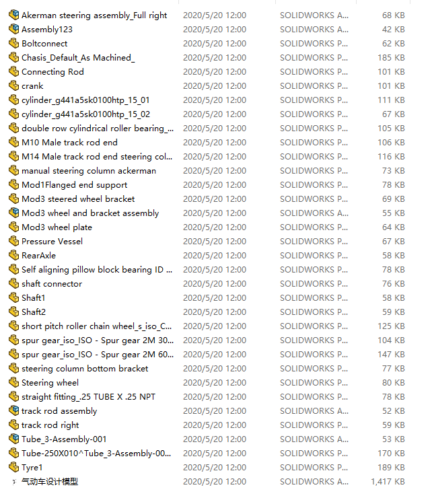Select 'steering column bottom bracket' file name

click(85, 368)
